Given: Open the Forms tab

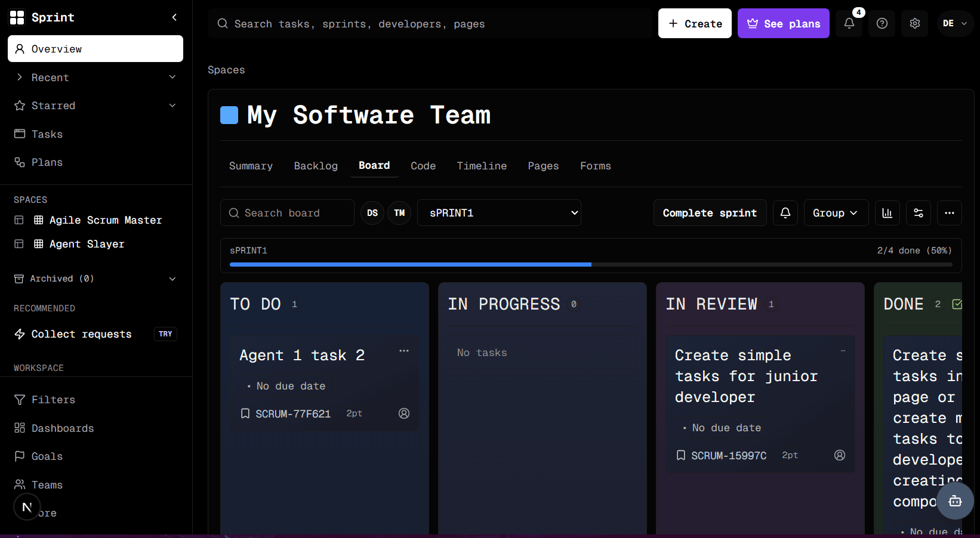Looking at the screenshot, I should pos(596,166).
